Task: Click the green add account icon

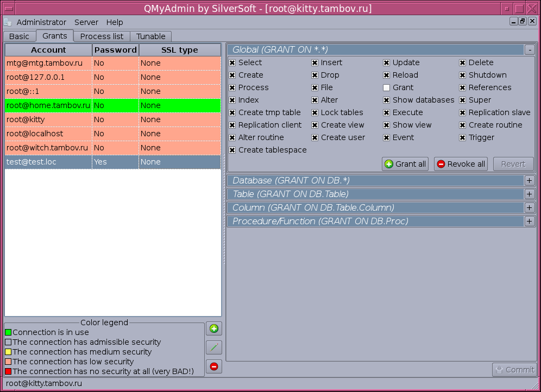Action: (x=214, y=328)
